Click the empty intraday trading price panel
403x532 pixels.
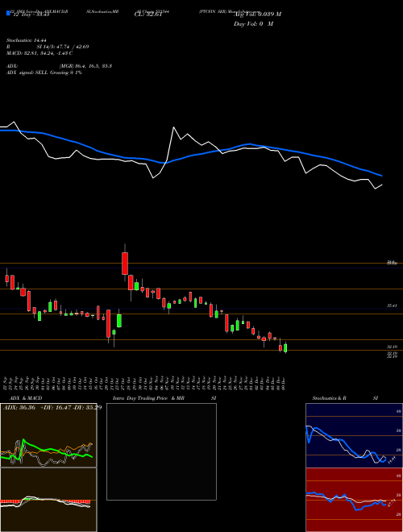click(x=161, y=451)
